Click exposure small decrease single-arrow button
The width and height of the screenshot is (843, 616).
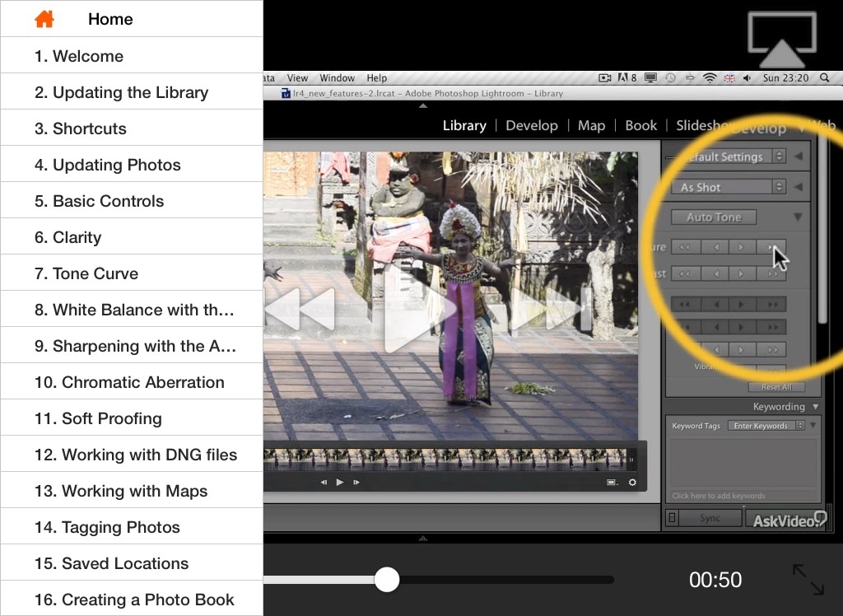[716, 247]
